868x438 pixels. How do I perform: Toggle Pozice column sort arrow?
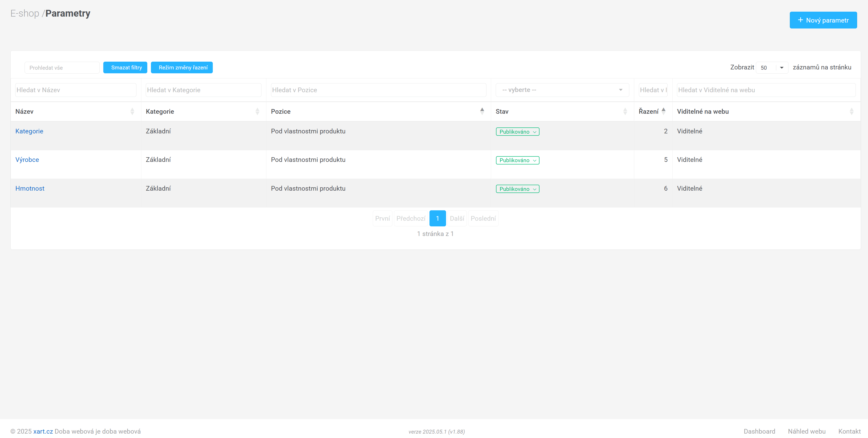pyautogui.click(x=482, y=111)
